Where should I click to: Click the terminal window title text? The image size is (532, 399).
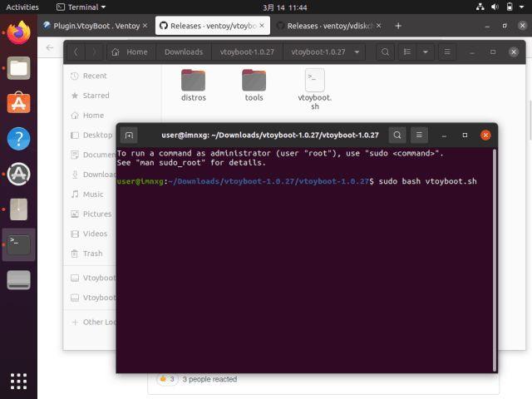click(269, 135)
